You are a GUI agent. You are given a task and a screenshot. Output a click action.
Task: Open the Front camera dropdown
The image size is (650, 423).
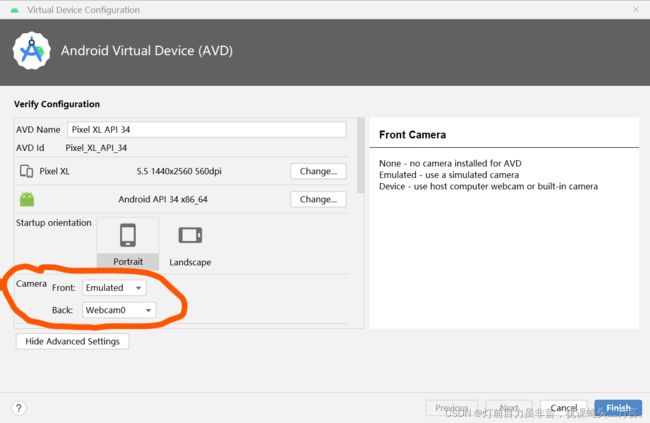click(x=114, y=287)
